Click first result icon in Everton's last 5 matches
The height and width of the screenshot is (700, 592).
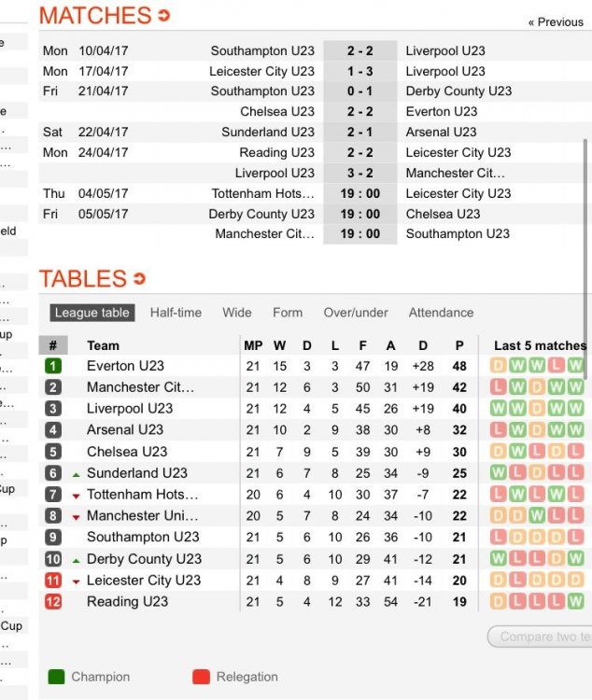pyautogui.click(x=498, y=366)
